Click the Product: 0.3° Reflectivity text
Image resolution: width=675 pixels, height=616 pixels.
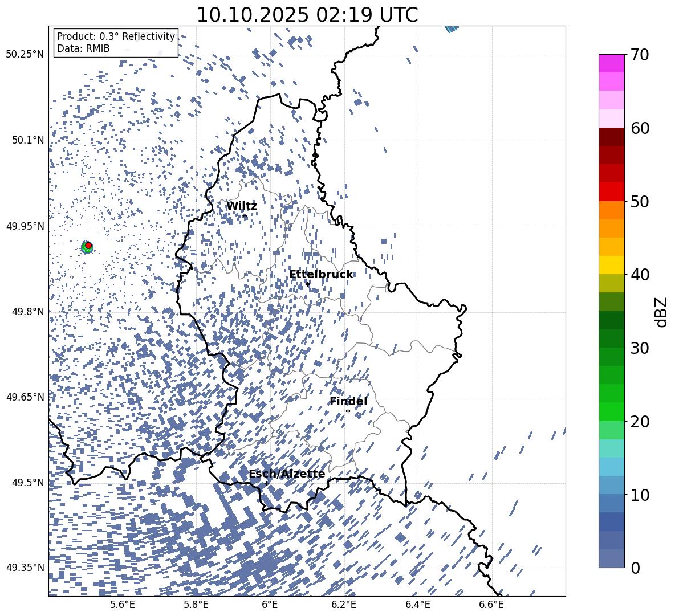coord(116,36)
